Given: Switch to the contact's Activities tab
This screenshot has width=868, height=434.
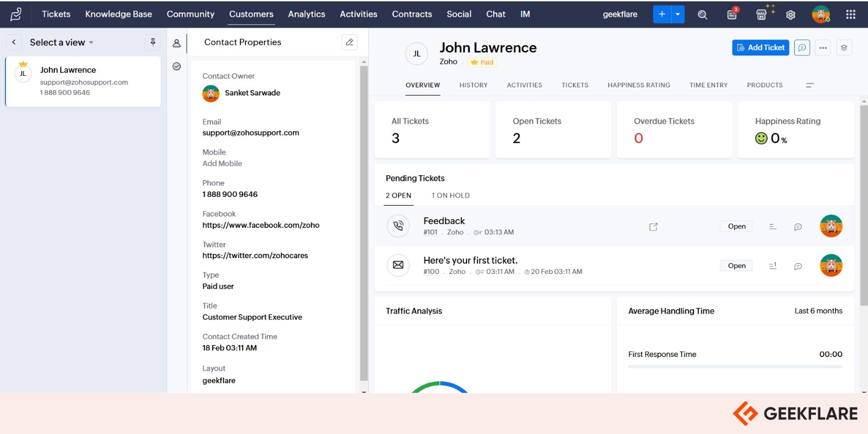Looking at the screenshot, I should [525, 85].
